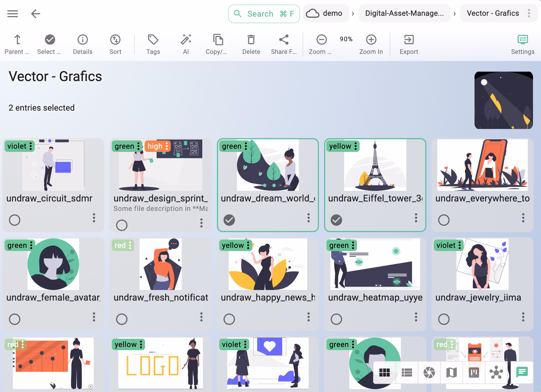Click the orange high priority tag
Screen dimensions: 541x392
[155, 146]
